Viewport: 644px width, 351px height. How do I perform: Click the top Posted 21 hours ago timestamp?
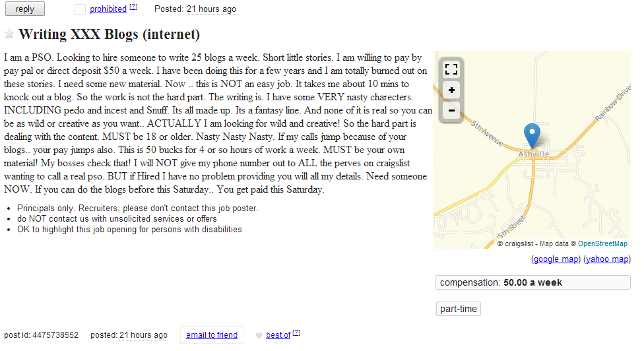(211, 9)
